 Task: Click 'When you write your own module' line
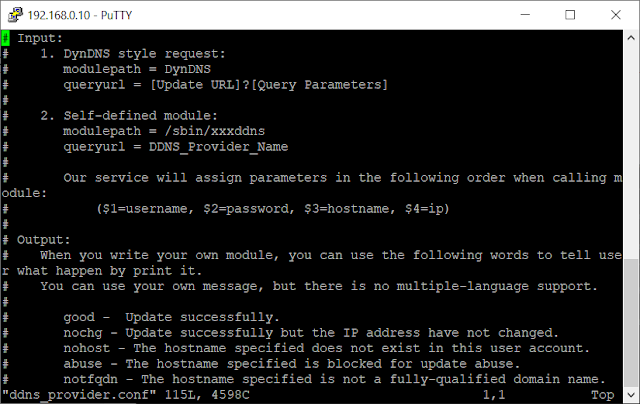pos(331,255)
